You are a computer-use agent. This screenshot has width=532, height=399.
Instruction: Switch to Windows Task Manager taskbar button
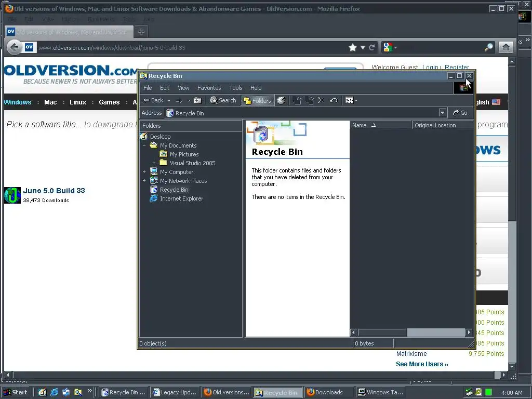[380, 392]
